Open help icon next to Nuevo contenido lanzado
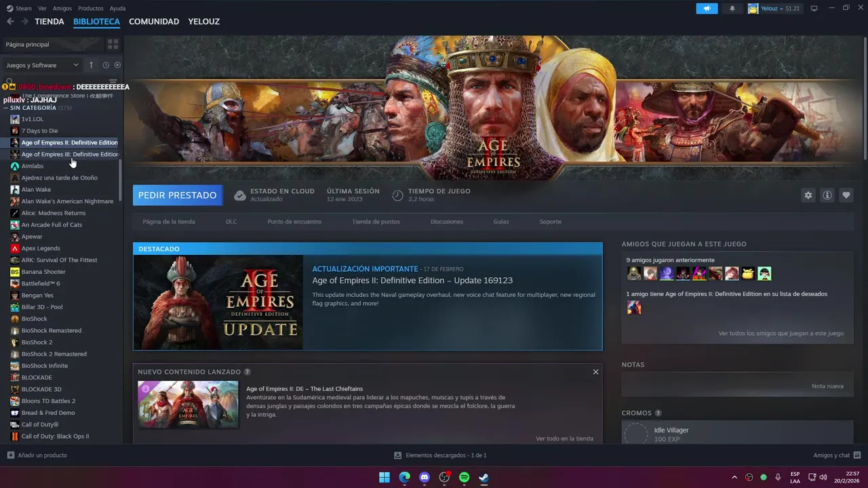This screenshot has width=868, height=488. coord(247,372)
